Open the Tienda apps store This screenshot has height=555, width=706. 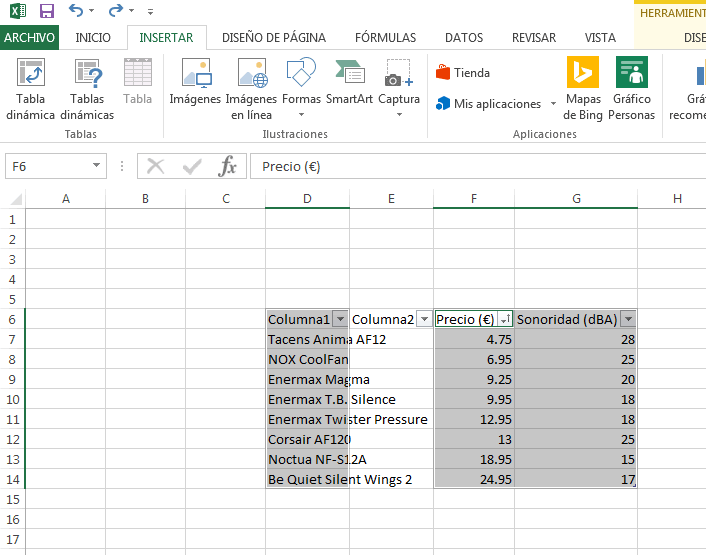click(463, 72)
